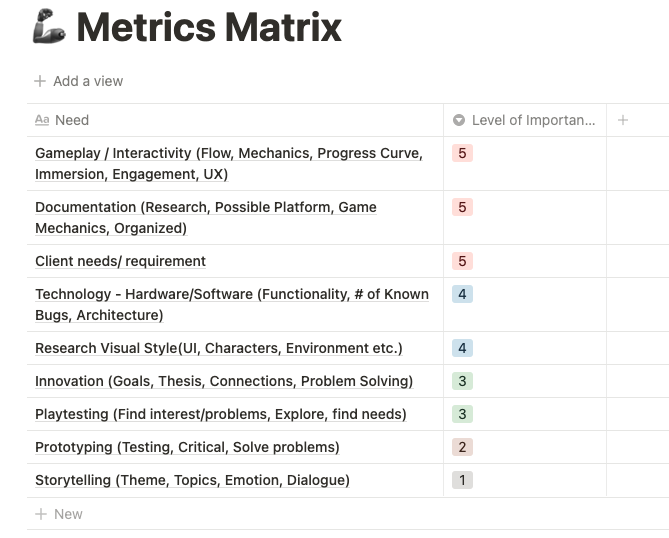This screenshot has height=538, width=669.
Task: Open the Level of Importance column menu
Action: (524, 120)
